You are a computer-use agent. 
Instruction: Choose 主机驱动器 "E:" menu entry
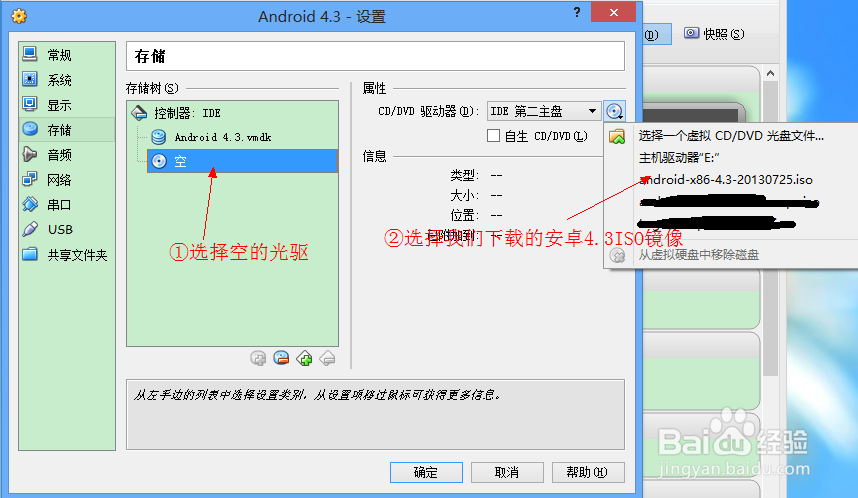tap(731, 158)
